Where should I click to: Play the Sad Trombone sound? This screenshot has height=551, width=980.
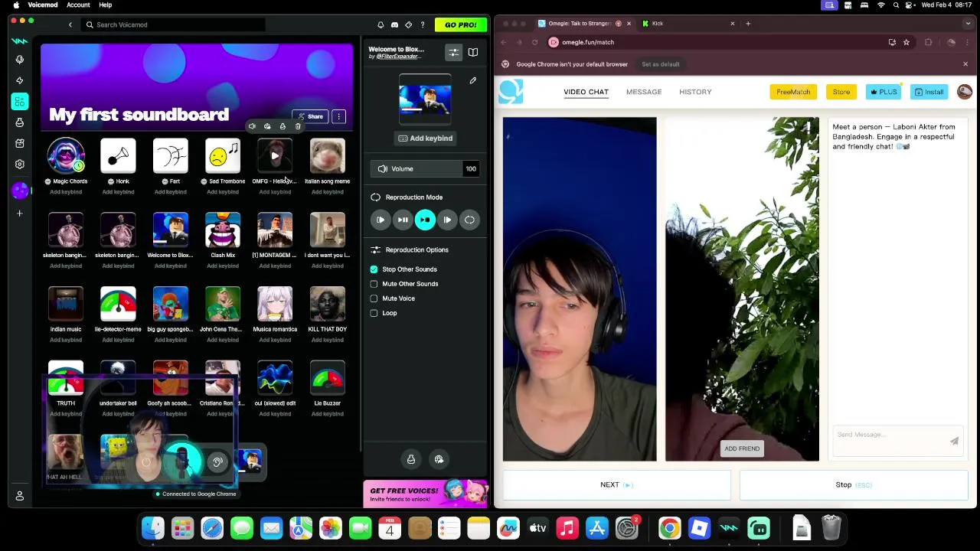click(x=223, y=156)
